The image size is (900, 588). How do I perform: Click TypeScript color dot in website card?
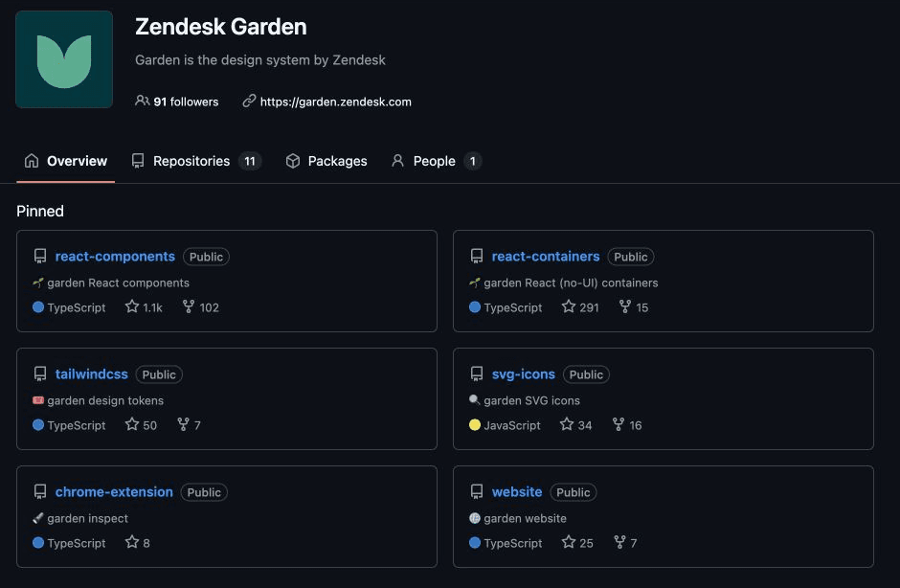click(475, 543)
